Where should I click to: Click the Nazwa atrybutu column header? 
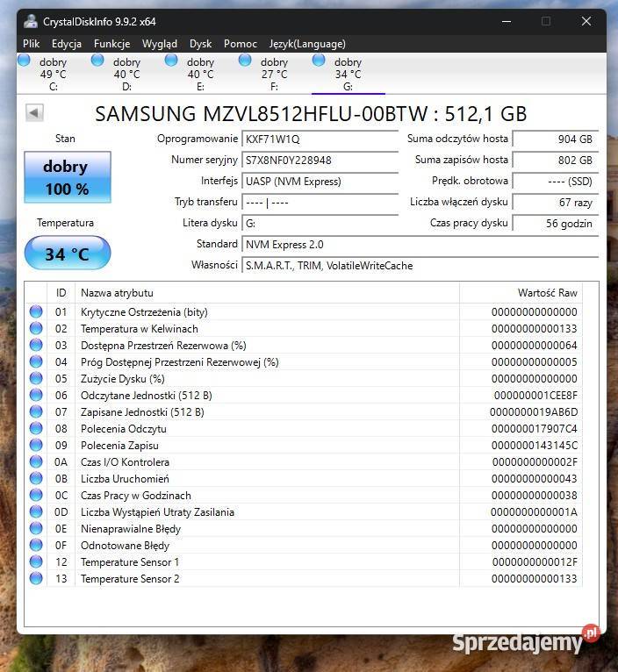[267, 293]
